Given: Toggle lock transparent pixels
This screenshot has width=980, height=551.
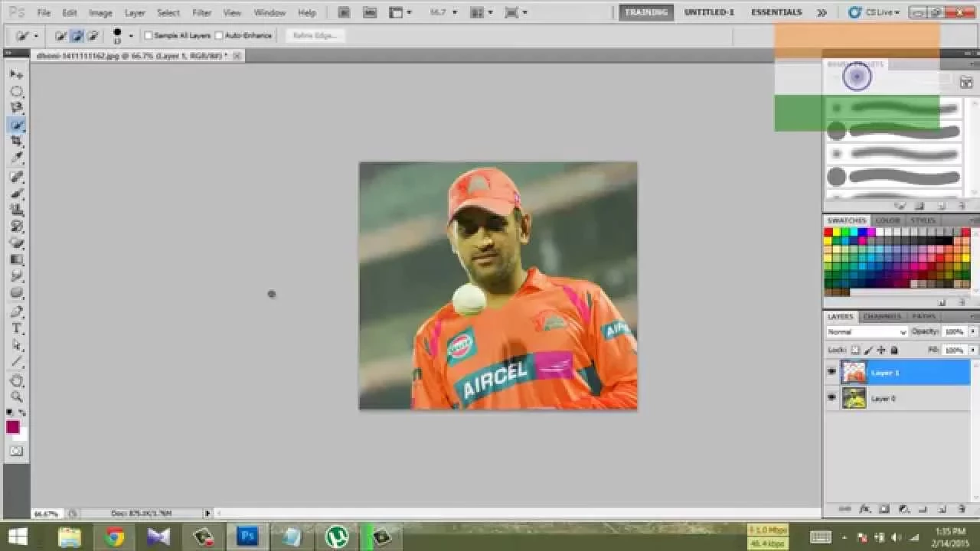Looking at the screenshot, I should coord(856,350).
